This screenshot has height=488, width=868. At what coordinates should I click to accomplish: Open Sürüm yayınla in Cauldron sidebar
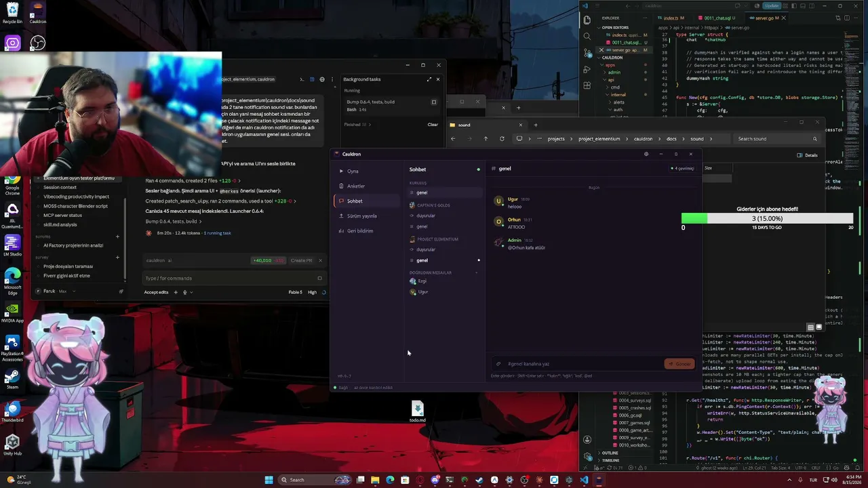click(366, 216)
